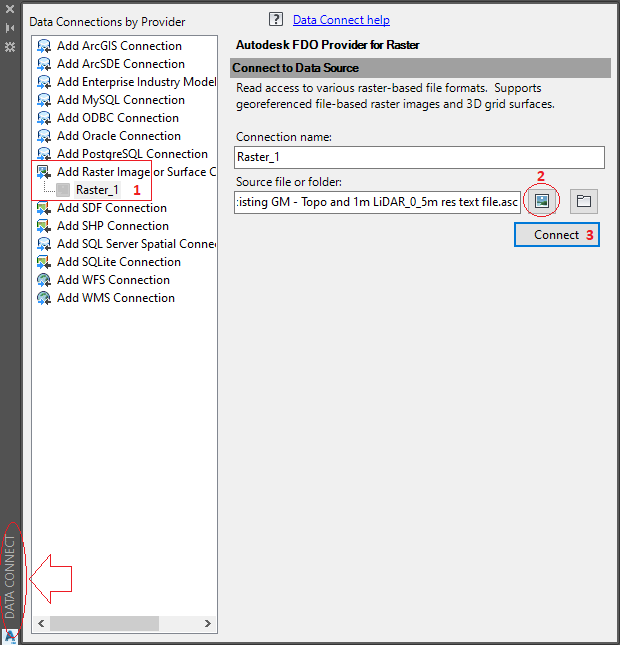The height and width of the screenshot is (645, 620).
Task: Click the ODBC connection icon
Action: point(44,118)
